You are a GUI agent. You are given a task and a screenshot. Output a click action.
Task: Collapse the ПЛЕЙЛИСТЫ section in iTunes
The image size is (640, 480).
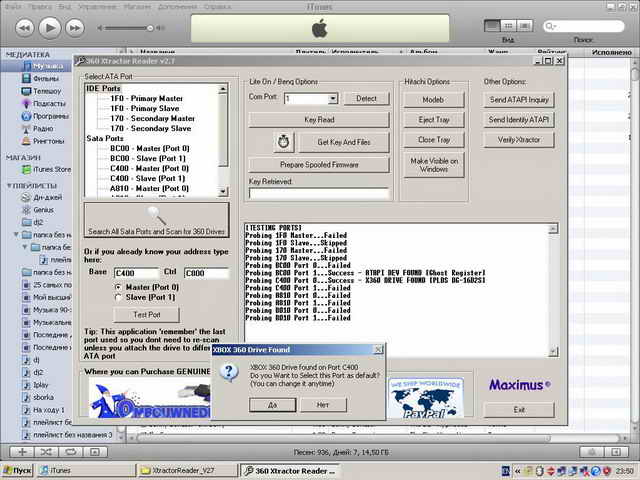point(9,186)
